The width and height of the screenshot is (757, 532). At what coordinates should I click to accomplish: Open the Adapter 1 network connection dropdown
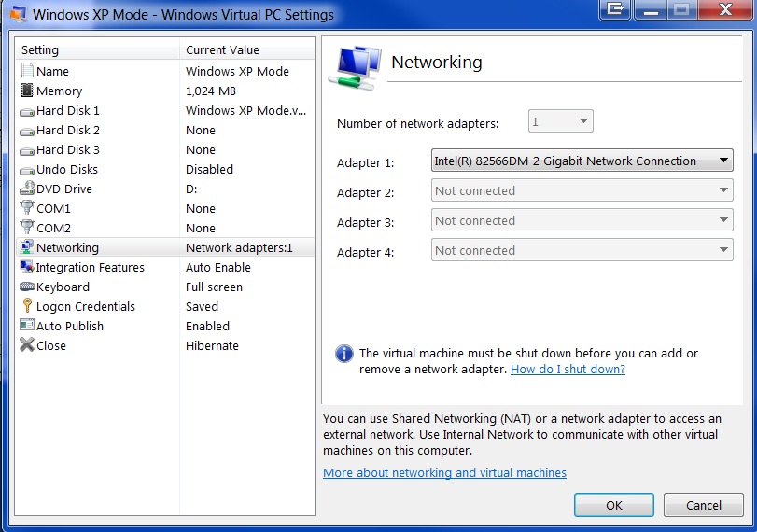pos(582,161)
